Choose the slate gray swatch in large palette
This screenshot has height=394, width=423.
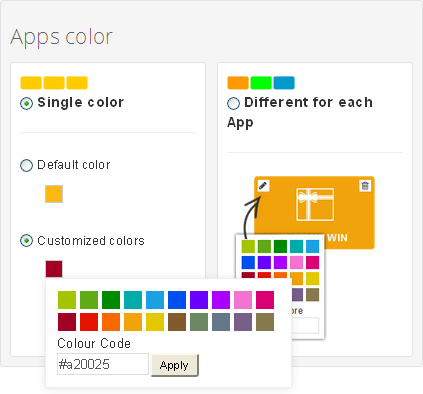[221, 322]
